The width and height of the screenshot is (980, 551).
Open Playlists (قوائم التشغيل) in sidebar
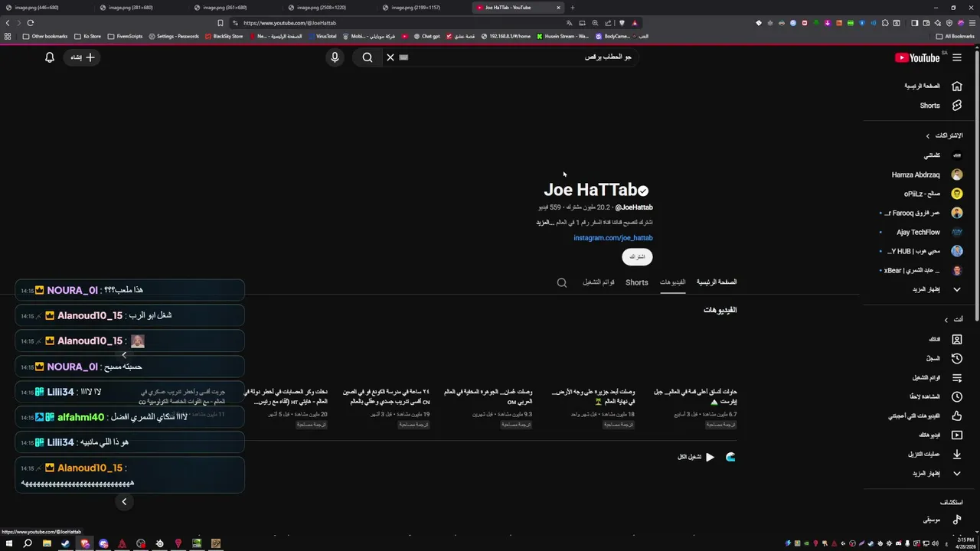point(937,377)
